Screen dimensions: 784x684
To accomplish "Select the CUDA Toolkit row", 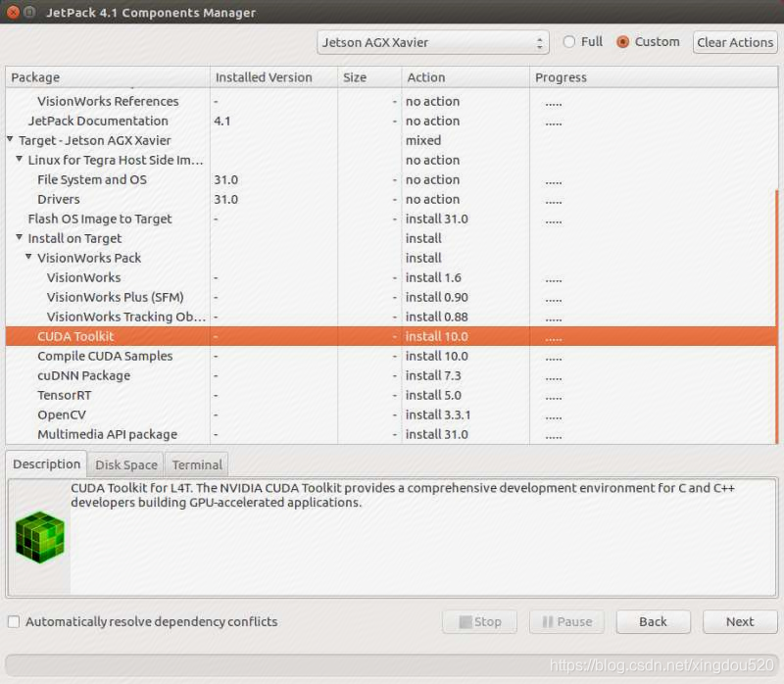I will (390, 336).
